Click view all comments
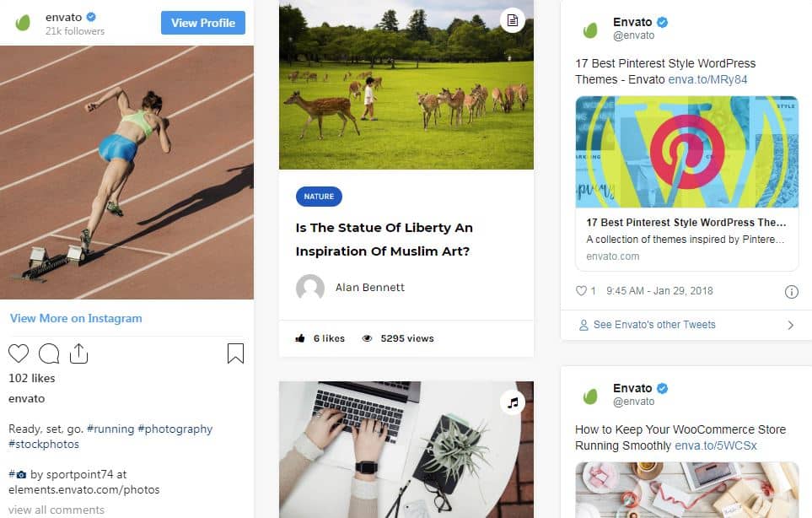Image resolution: width=812 pixels, height=518 pixels. coord(56,510)
